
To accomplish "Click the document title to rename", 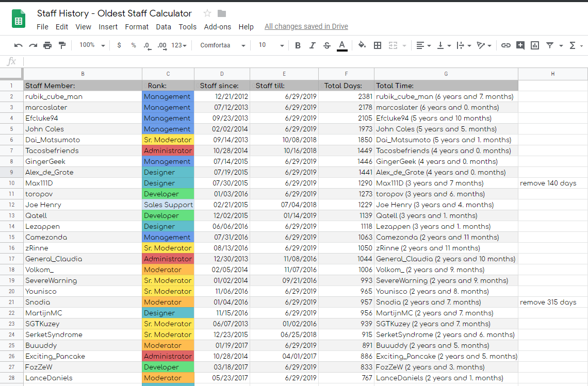I will coord(115,13).
